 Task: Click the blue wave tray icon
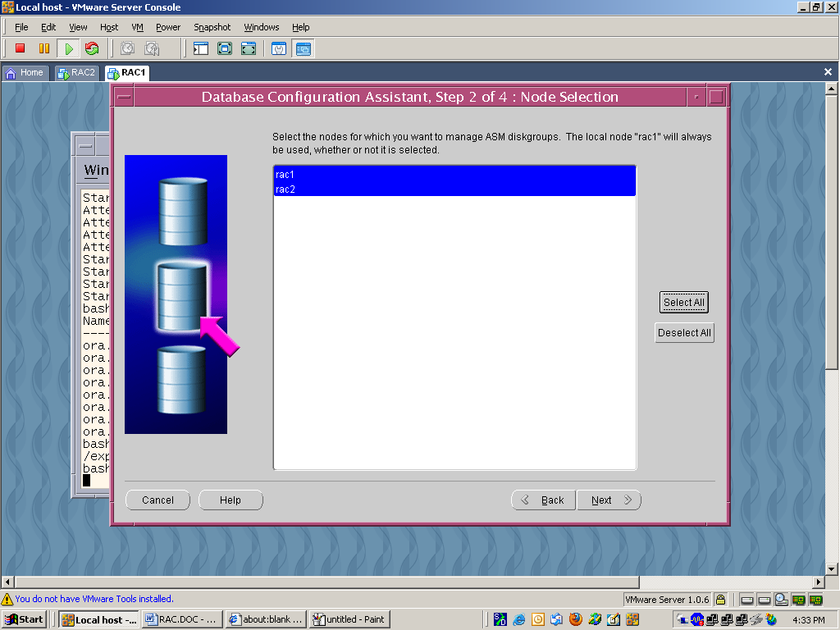tap(697, 620)
